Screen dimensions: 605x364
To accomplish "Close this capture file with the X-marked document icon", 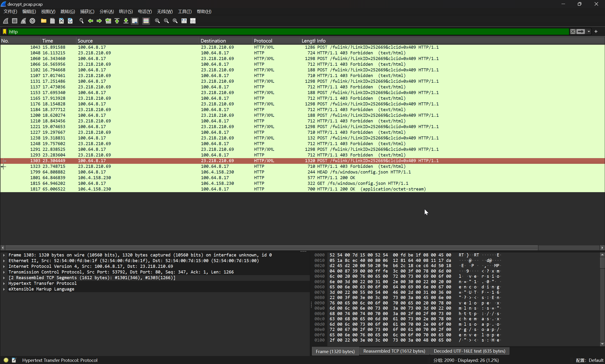I will (x=61, y=21).
